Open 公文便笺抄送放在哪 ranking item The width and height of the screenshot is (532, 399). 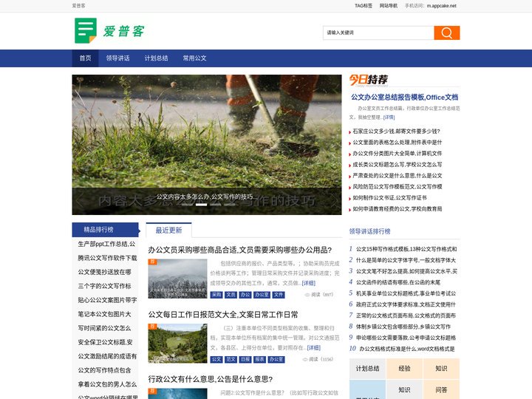click(x=104, y=272)
